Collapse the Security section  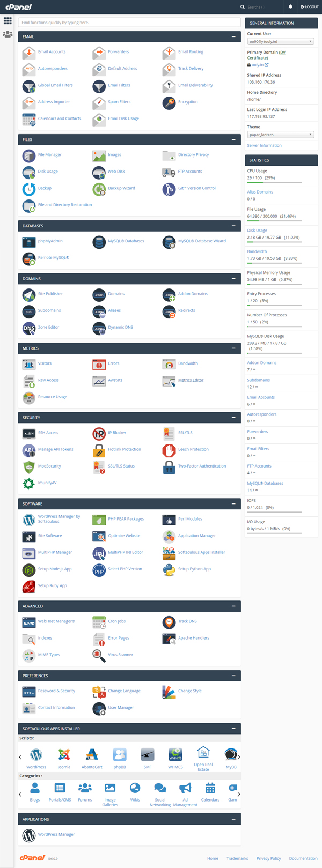click(233, 418)
